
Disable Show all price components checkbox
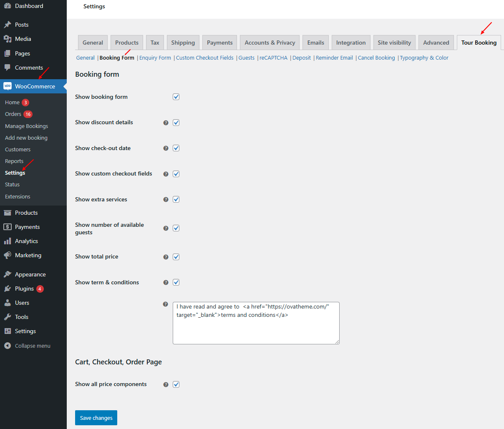(x=176, y=384)
